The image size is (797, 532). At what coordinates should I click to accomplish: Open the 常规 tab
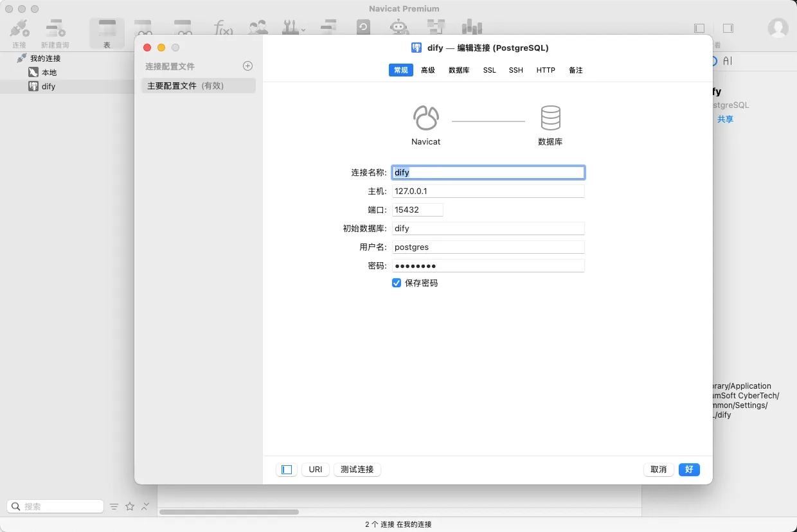pyautogui.click(x=400, y=70)
